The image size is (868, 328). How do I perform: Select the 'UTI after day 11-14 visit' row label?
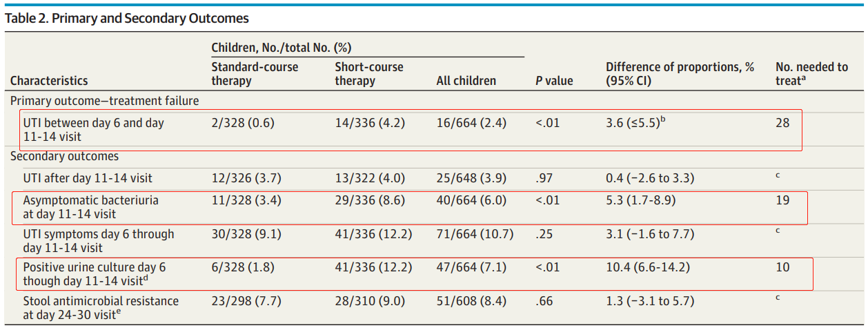(x=88, y=178)
